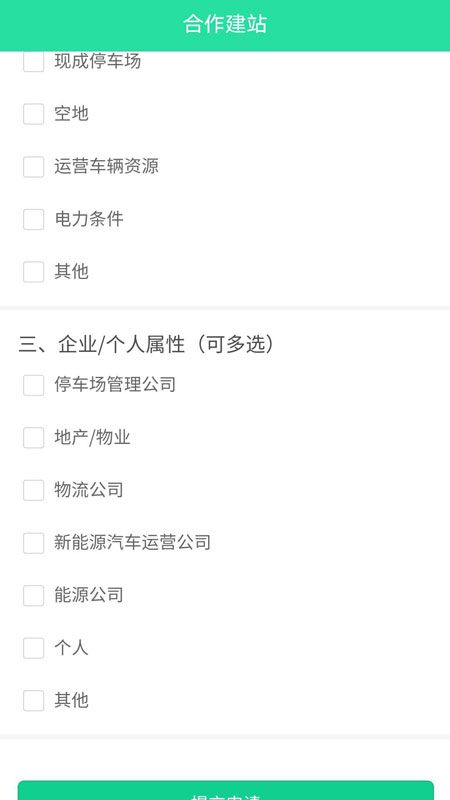Click the 合作建站 header title

pos(225,24)
